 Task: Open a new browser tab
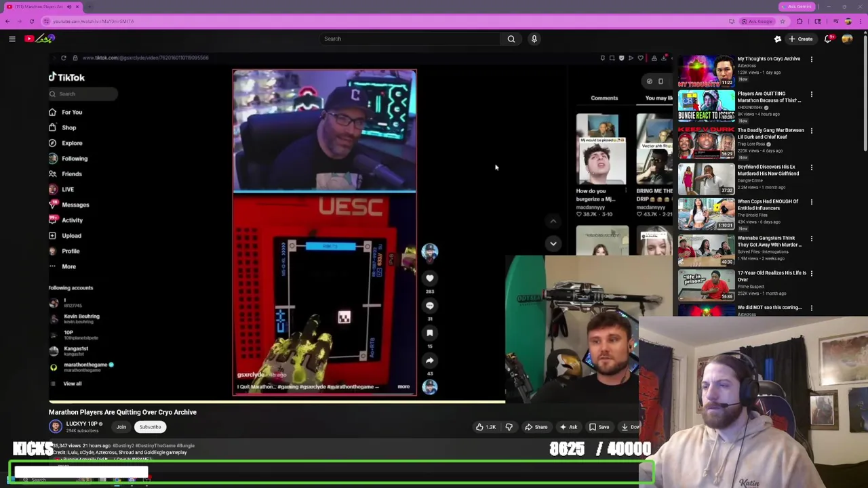[90, 7]
